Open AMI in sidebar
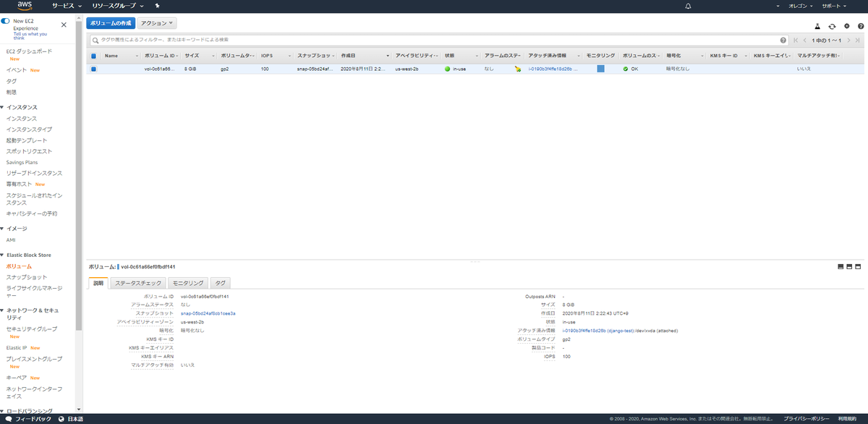Screen dimensions: 868x424 [11, 239]
